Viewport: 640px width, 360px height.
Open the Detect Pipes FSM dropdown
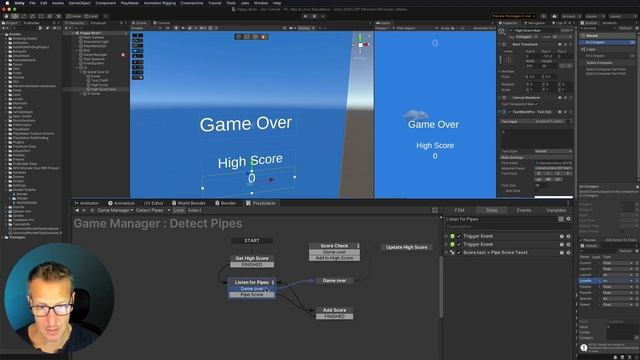click(153, 210)
